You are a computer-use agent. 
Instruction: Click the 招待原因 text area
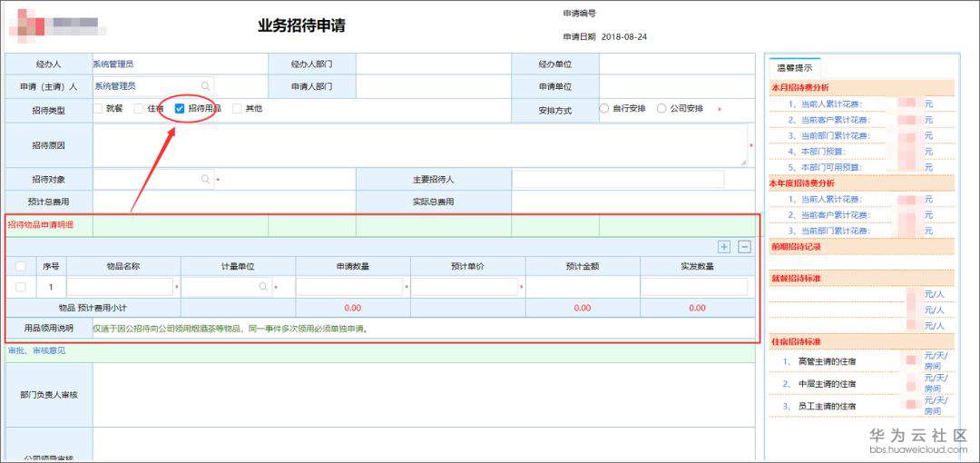pos(420,145)
